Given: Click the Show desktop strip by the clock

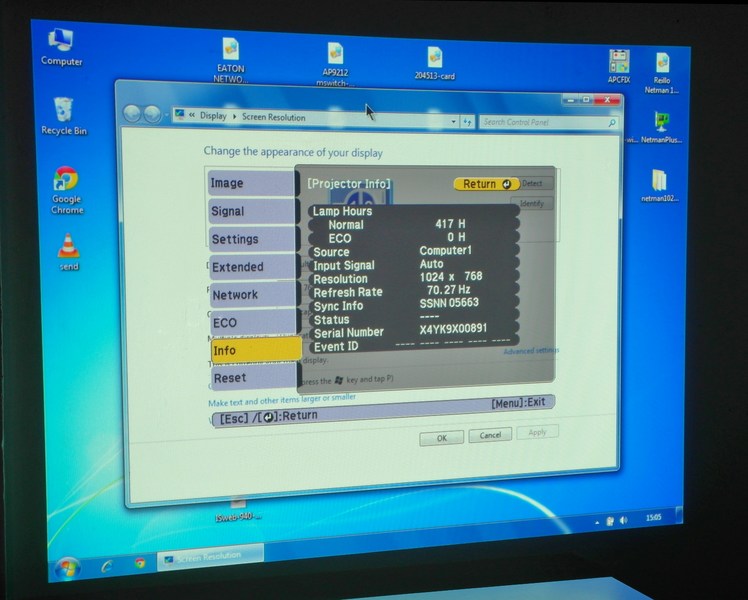Looking at the screenshot, I should [680, 516].
